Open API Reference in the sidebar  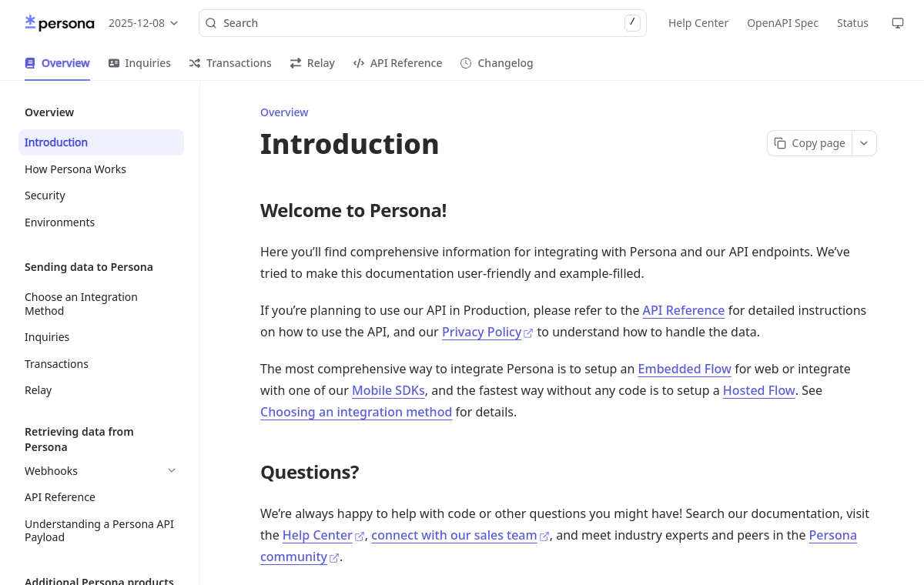pos(101,497)
